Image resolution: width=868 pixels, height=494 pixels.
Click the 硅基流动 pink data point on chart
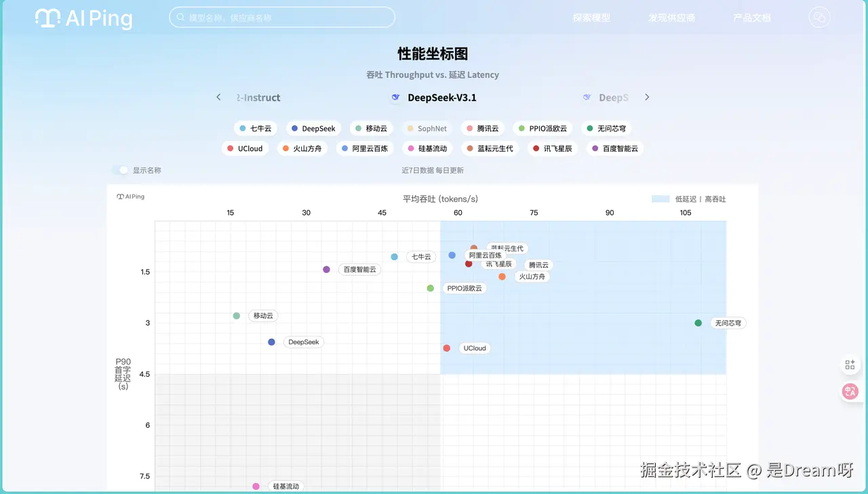256,487
